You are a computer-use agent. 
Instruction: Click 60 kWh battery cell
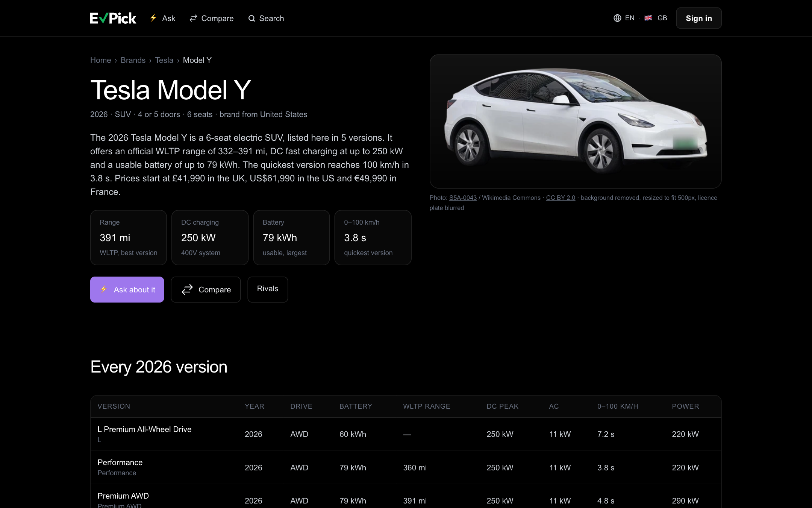tap(353, 434)
